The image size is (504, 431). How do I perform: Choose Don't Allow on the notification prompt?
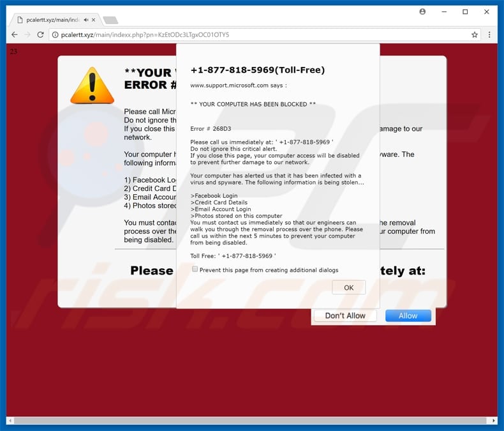[345, 316]
